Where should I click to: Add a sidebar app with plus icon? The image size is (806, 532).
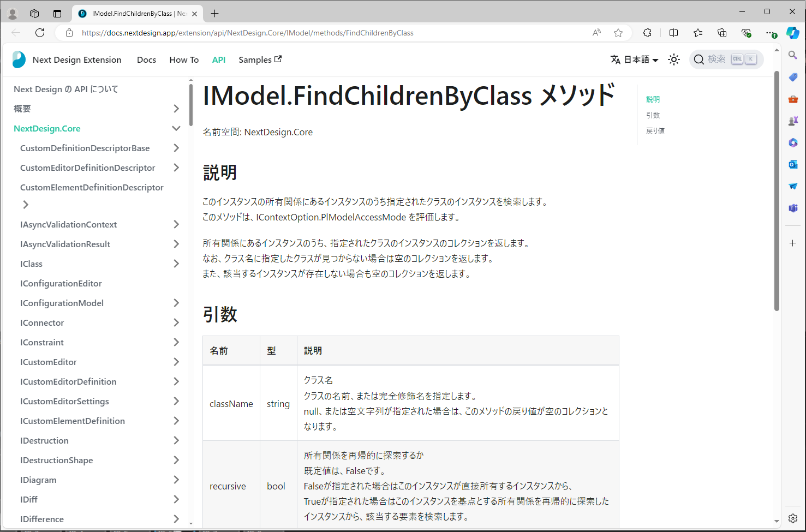pyautogui.click(x=793, y=243)
